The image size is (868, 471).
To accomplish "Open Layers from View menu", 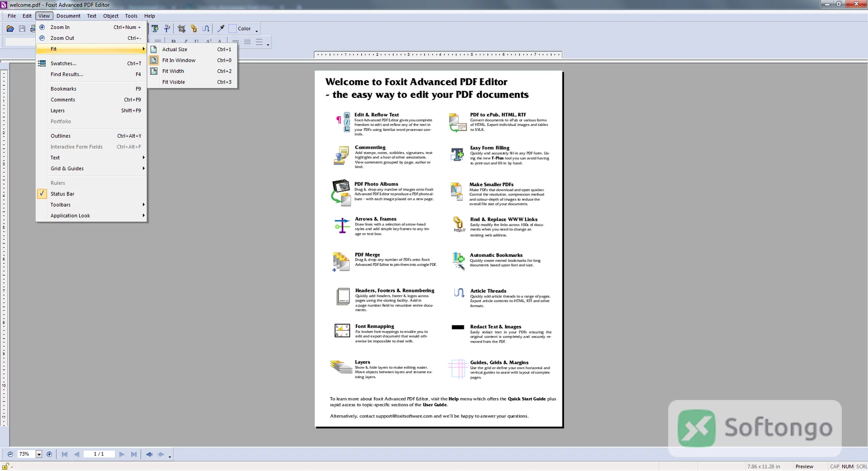I will (x=91, y=110).
